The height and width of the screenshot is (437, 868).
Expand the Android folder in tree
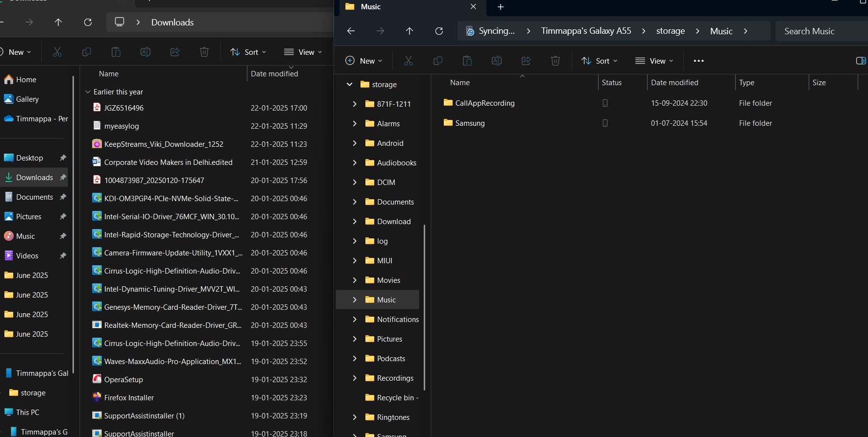click(x=355, y=143)
